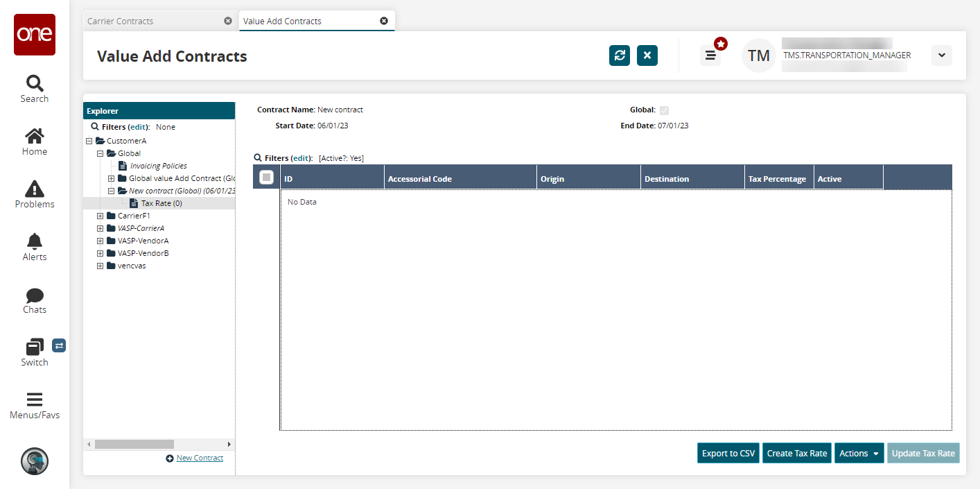Click the TM user avatar
Viewport: 980px width, 489px height.
[x=759, y=55]
